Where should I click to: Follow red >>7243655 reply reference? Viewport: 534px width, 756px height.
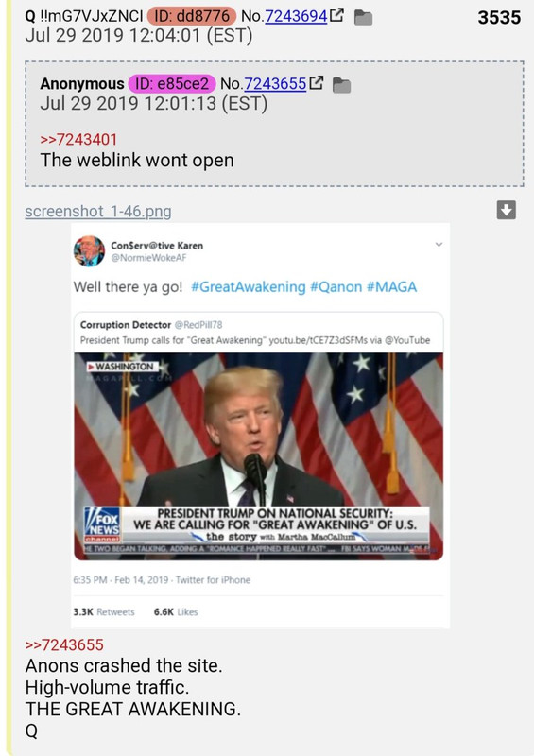click(x=64, y=644)
